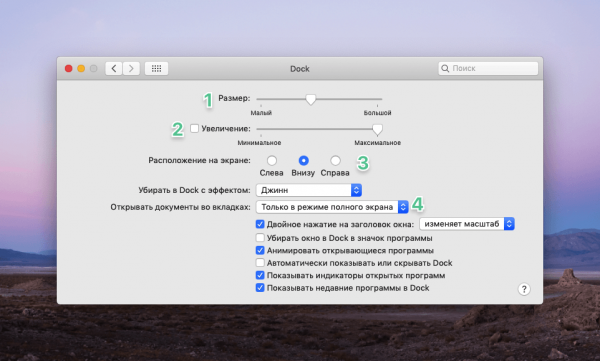Close the Dock preferences window

(68, 69)
